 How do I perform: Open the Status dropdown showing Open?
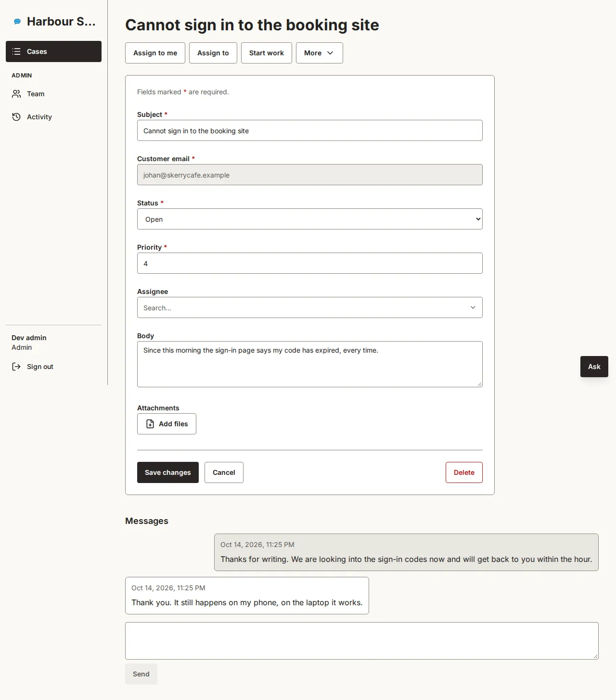(x=310, y=219)
